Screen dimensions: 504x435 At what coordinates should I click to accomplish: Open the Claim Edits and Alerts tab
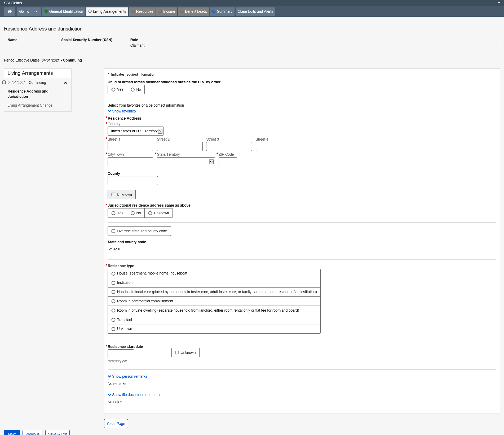click(255, 11)
